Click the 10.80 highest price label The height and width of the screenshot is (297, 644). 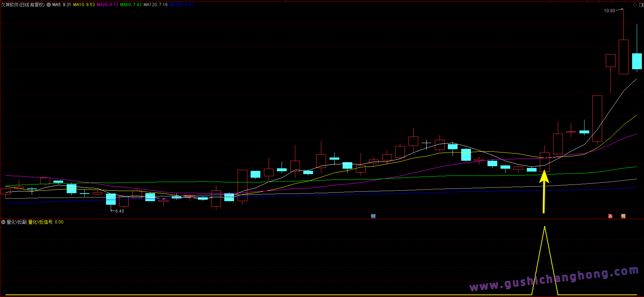tap(609, 11)
